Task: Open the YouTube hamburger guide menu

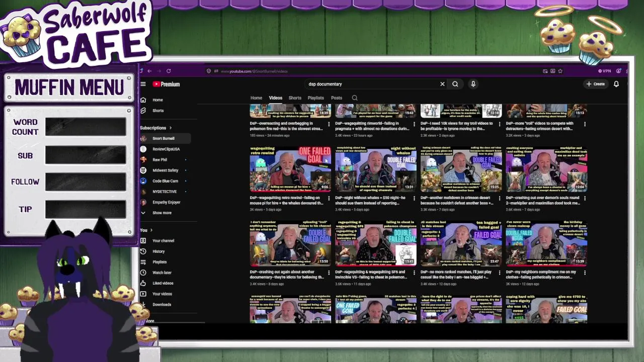Action: point(143,84)
